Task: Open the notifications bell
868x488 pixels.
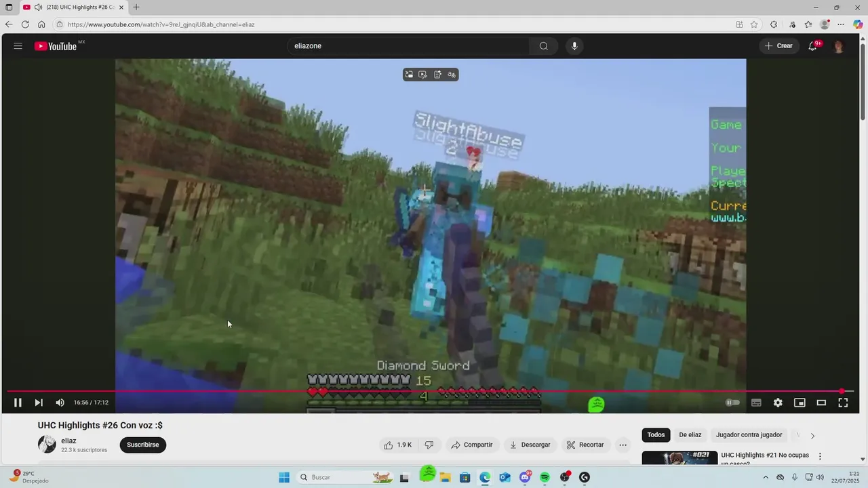Action: [812, 46]
